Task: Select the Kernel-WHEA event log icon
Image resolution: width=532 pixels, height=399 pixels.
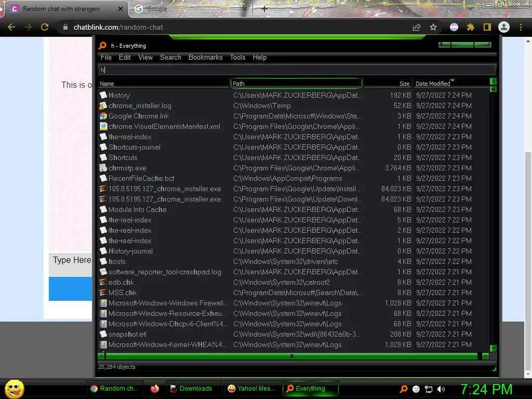Action: (103, 345)
